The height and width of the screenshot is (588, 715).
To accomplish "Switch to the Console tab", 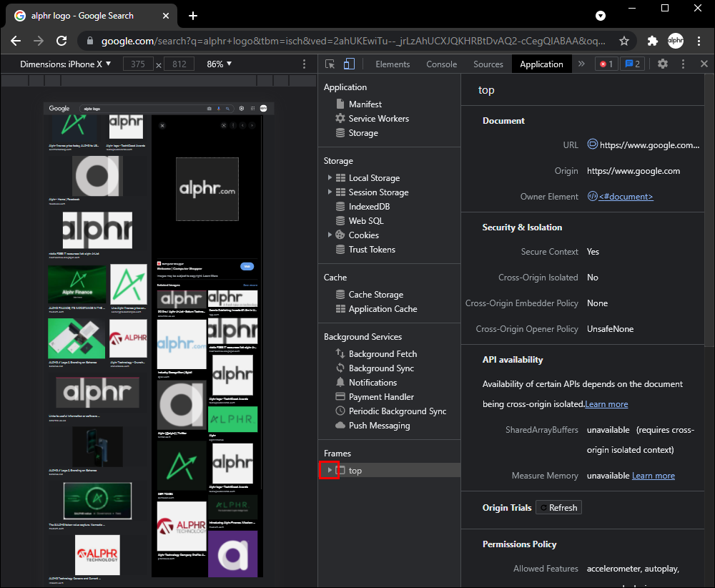I will point(441,64).
